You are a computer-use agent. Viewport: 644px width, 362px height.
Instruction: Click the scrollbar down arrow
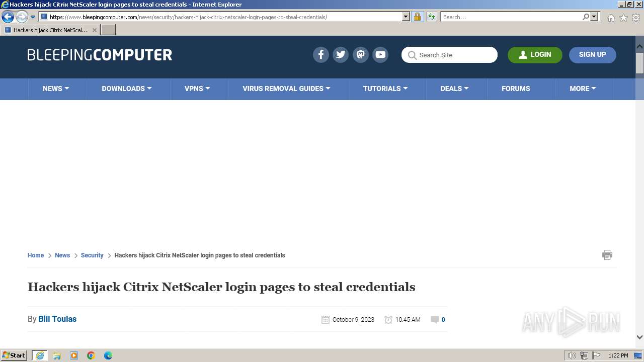[639, 337]
